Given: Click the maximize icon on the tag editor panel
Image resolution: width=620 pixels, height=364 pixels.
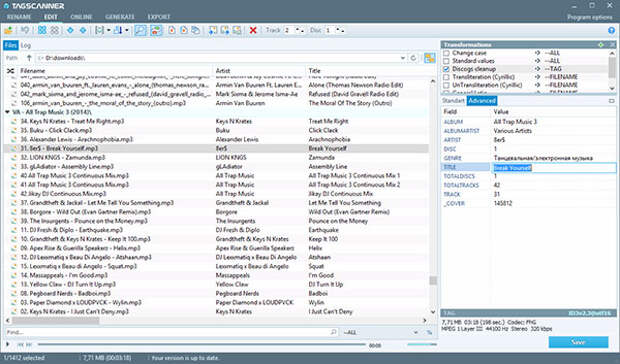Looking at the screenshot, I should 612,101.
